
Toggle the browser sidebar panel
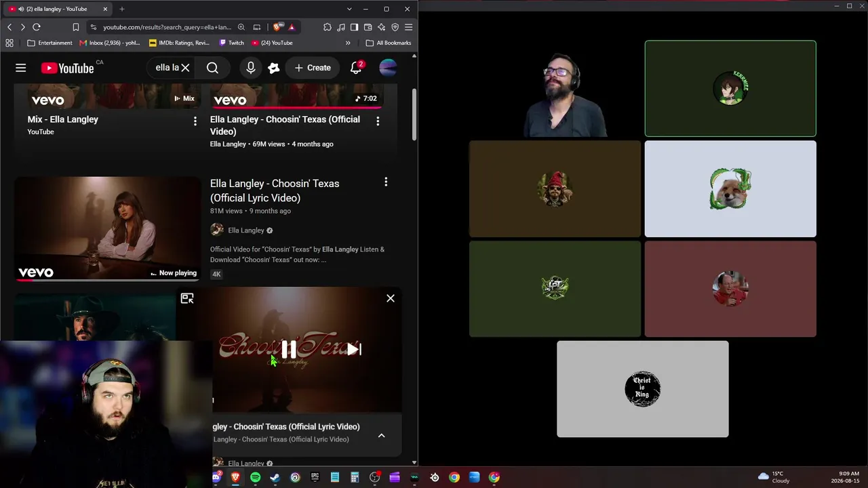(x=355, y=27)
